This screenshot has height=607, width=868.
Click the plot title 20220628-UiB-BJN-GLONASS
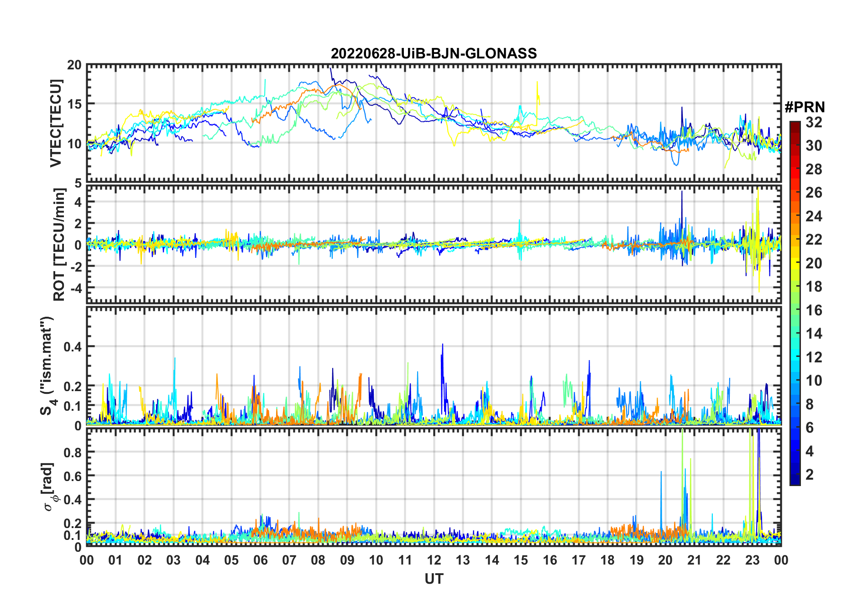[434, 53]
